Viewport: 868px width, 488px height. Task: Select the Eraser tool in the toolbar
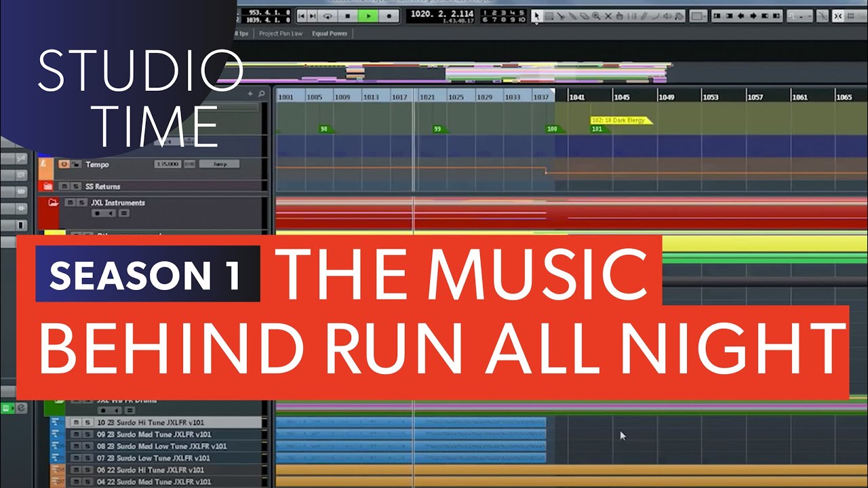pos(585,15)
